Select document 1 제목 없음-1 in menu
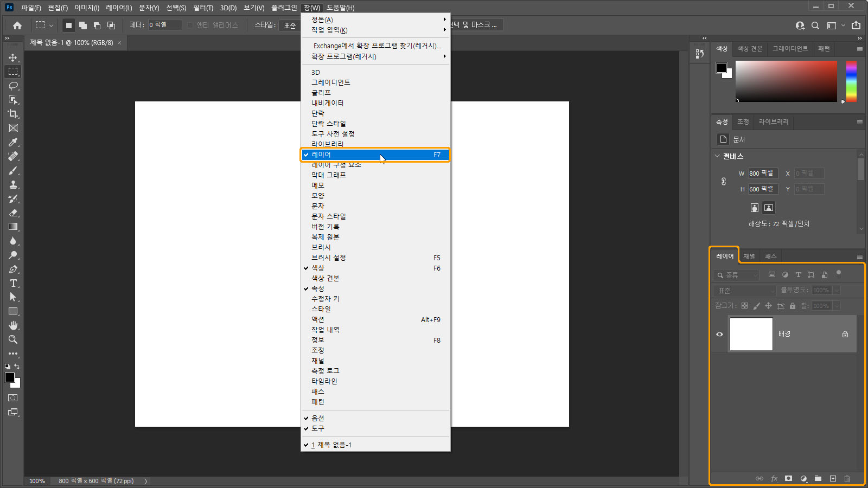 click(375, 445)
